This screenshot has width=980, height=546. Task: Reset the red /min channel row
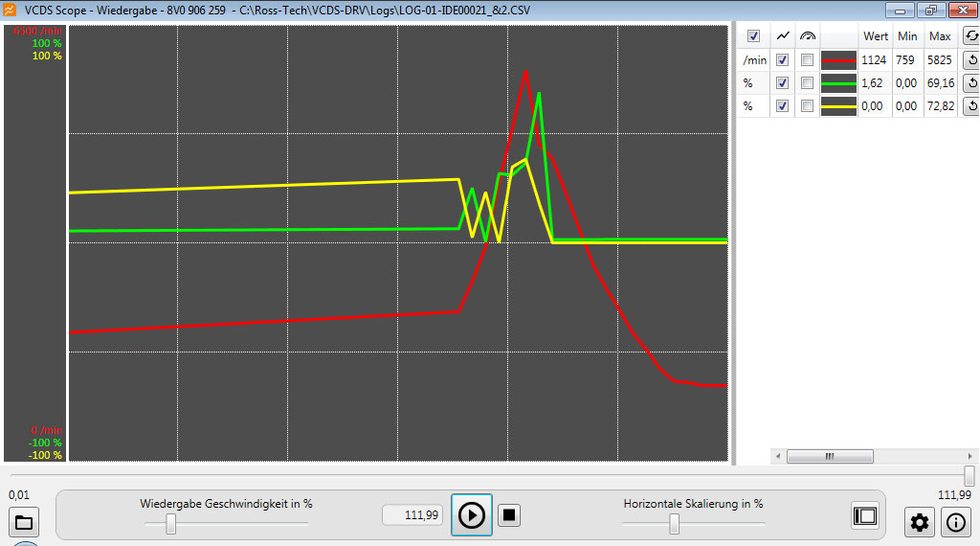pyautogui.click(x=969, y=60)
